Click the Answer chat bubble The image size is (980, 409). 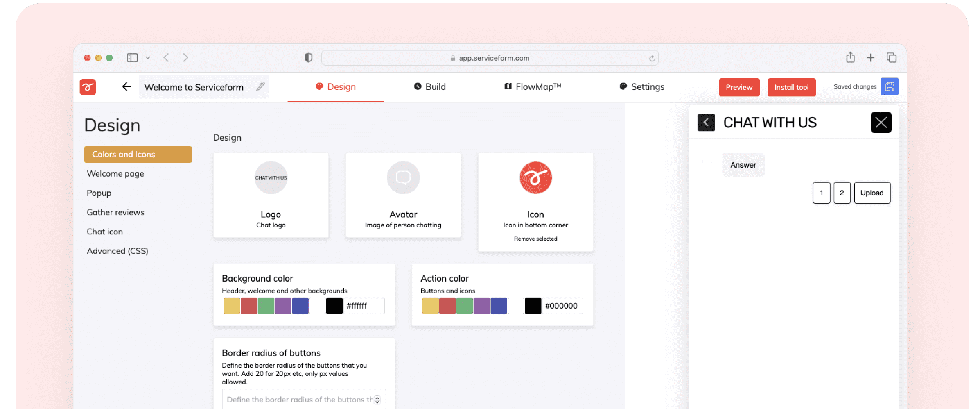[x=743, y=165]
